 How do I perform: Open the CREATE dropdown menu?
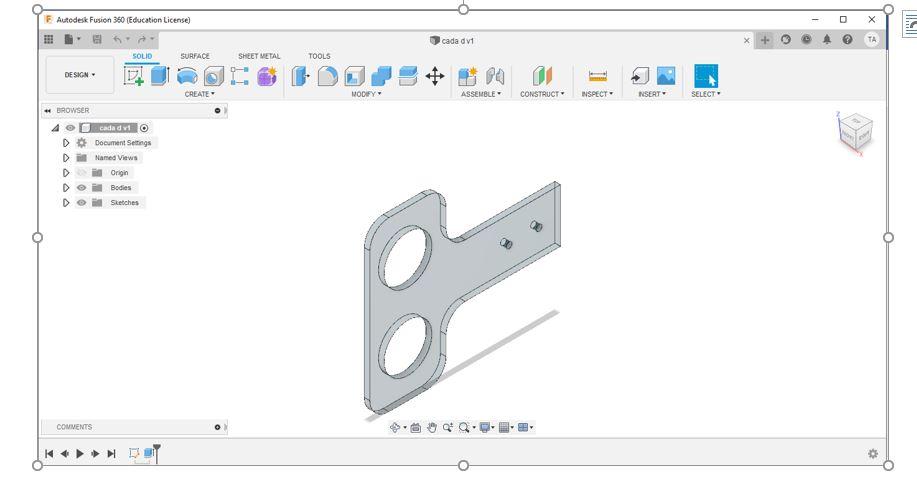coord(199,94)
